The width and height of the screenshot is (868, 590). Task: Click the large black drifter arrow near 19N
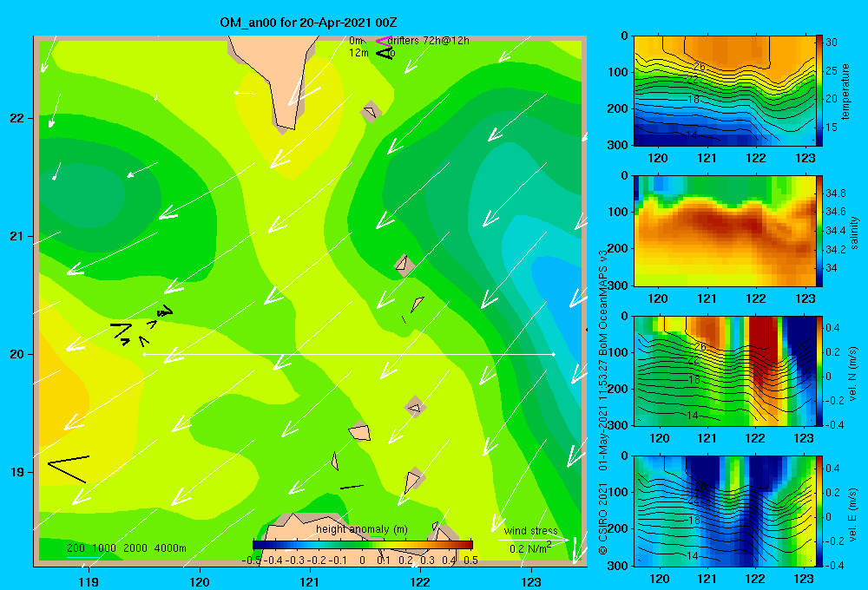click(x=69, y=469)
